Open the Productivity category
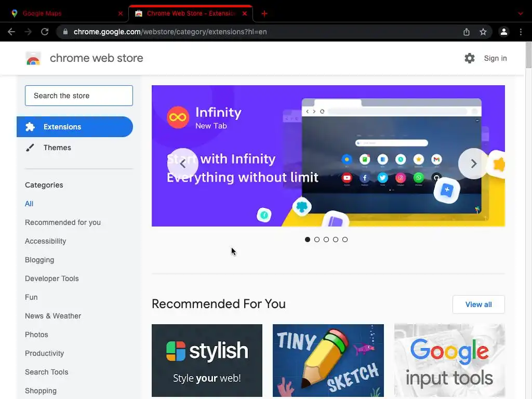 45,353
